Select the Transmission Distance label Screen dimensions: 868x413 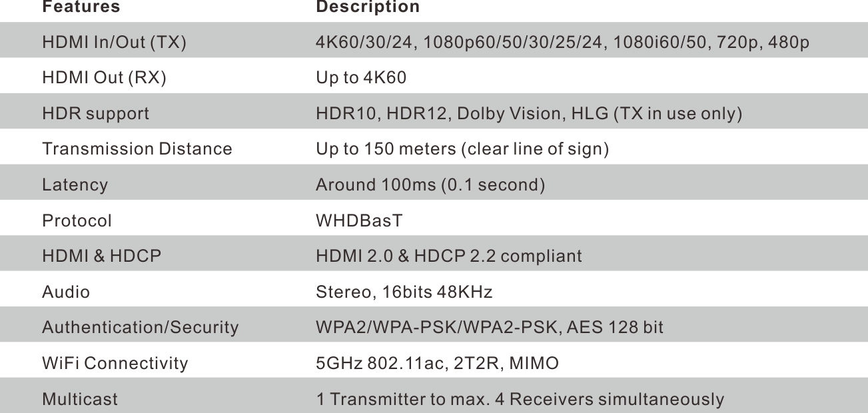pos(137,149)
